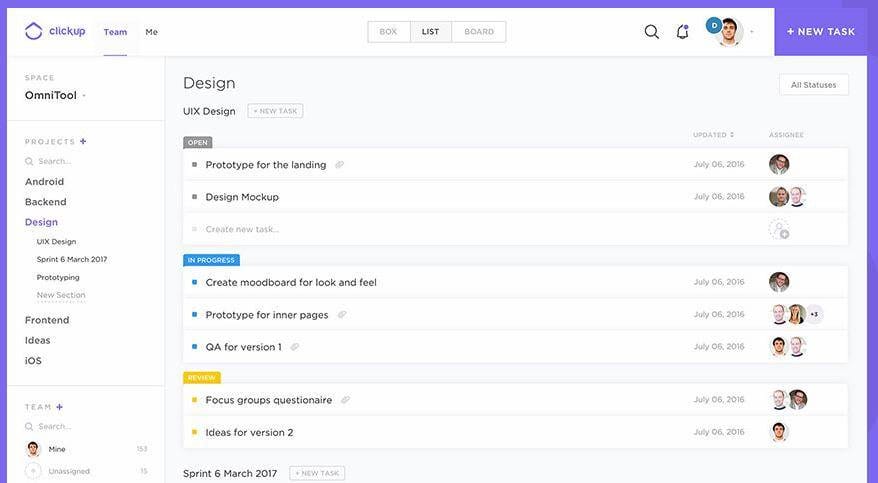Add a project with the plus icon

click(83, 141)
